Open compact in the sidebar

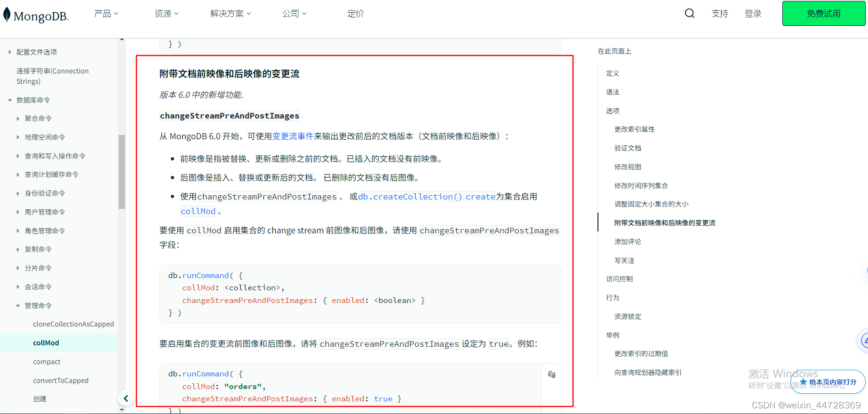pyautogui.click(x=47, y=362)
